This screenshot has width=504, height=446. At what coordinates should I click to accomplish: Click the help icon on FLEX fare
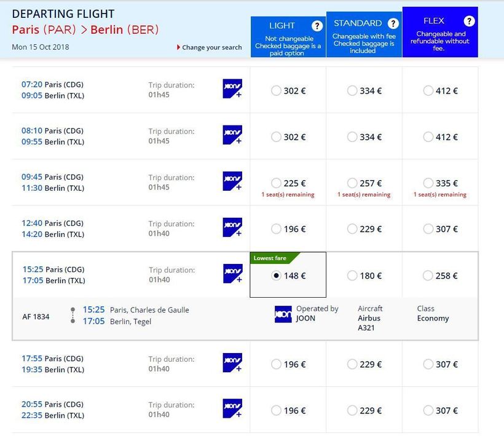pyautogui.click(x=469, y=21)
